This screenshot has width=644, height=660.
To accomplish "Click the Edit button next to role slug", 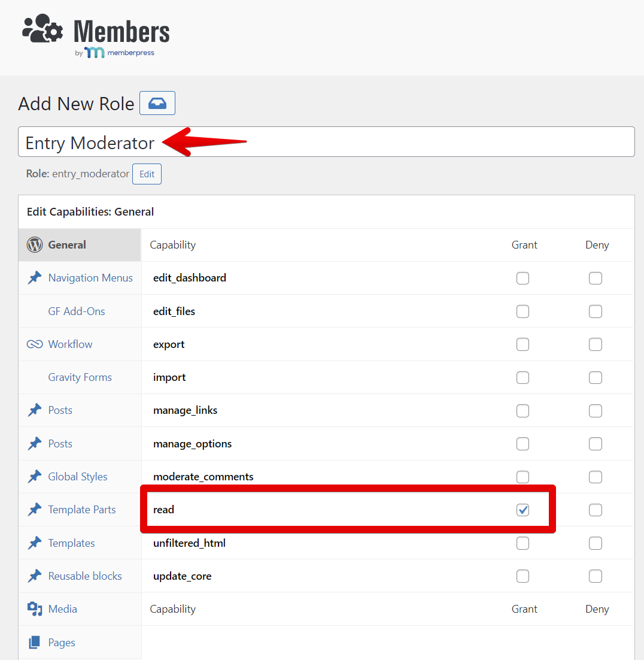I will pyautogui.click(x=147, y=174).
